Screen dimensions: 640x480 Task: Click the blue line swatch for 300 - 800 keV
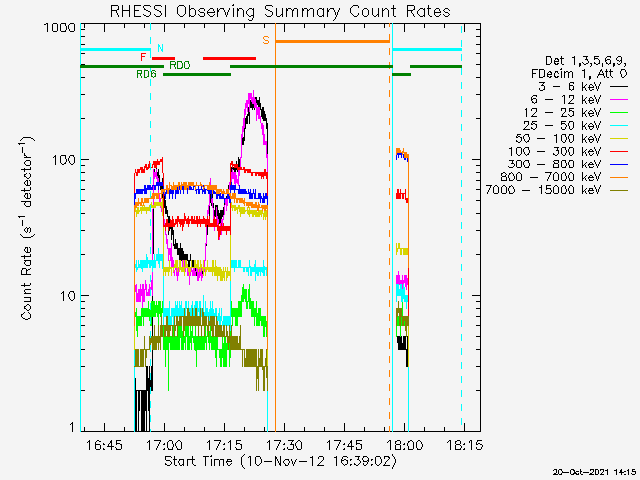click(x=619, y=164)
